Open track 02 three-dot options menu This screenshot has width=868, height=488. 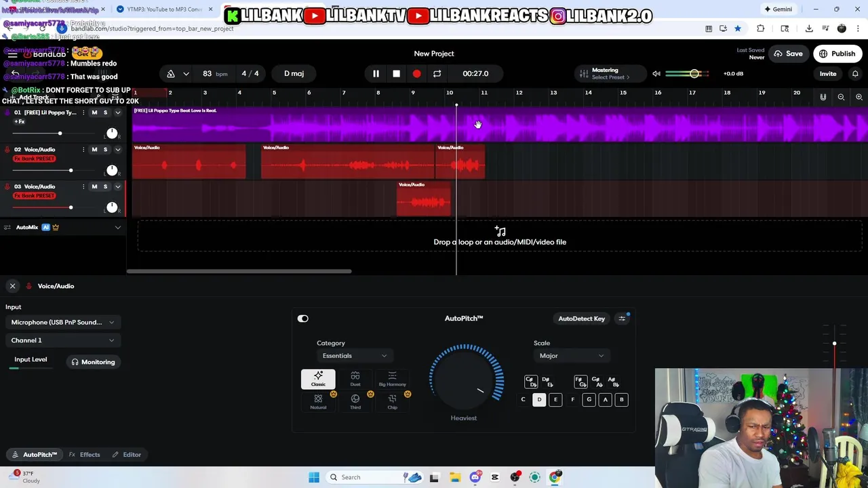(x=83, y=149)
